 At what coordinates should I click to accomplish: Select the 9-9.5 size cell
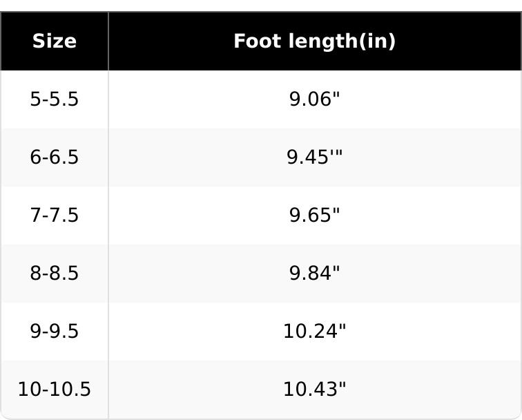pos(55,332)
